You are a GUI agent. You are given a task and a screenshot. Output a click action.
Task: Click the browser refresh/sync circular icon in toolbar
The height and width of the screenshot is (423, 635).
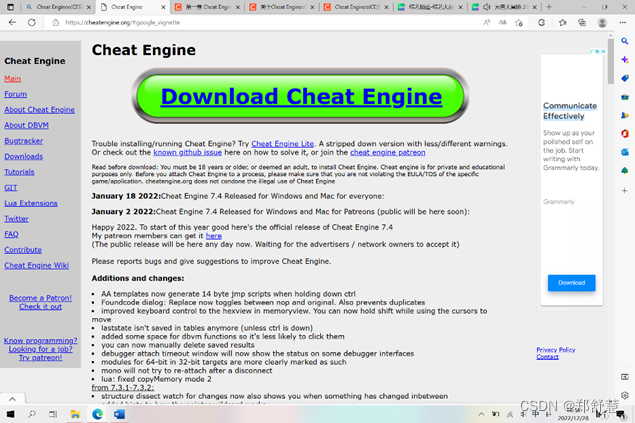click(x=541, y=23)
